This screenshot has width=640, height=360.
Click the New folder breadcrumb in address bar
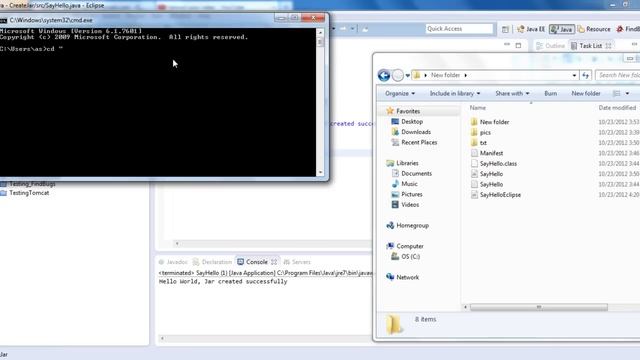click(445, 75)
